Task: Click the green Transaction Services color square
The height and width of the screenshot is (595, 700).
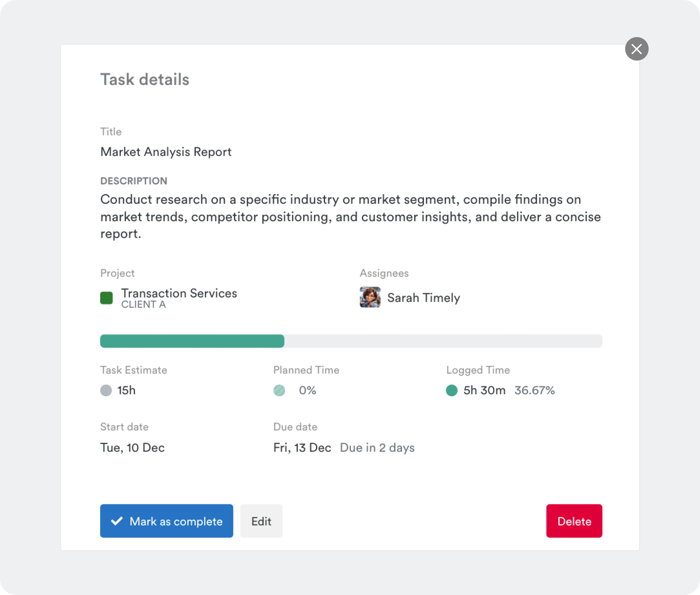Action: (106, 298)
